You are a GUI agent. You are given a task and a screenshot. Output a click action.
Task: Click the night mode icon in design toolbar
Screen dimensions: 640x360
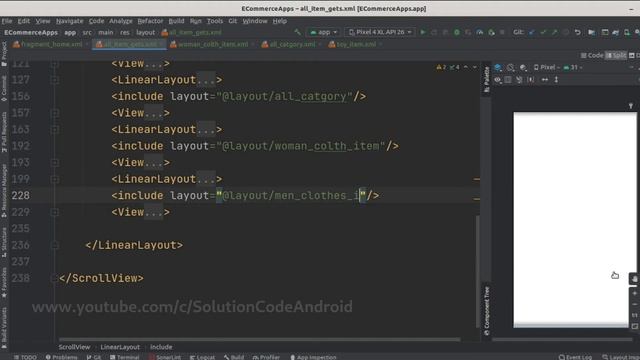pos(523,67)
